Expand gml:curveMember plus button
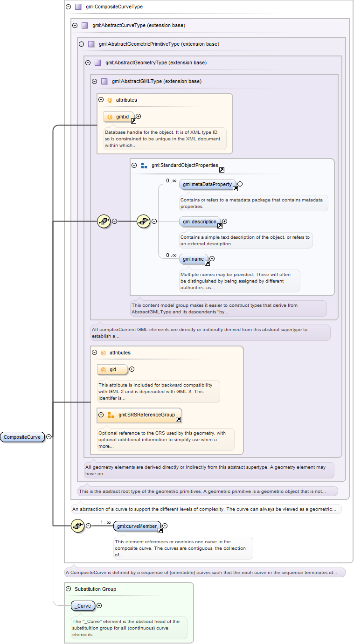 click(x=165, y=526)
